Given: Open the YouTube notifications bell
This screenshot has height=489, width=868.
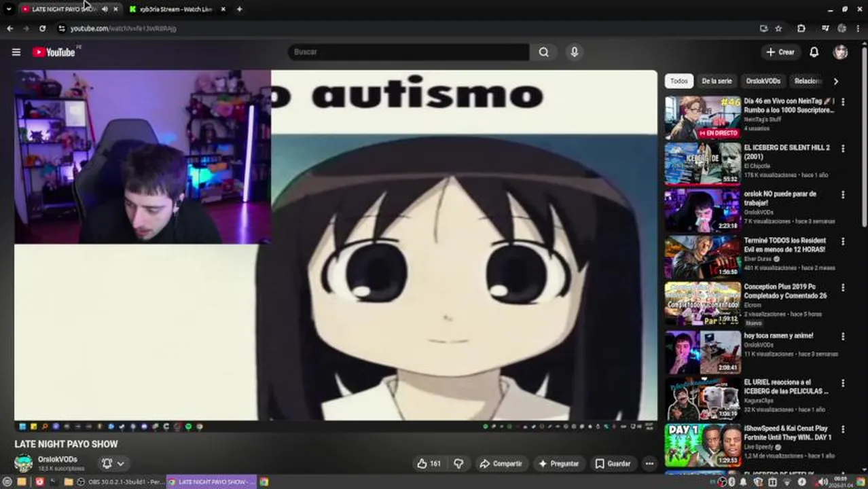Looking at the screenshot, I should pos(814,52).
